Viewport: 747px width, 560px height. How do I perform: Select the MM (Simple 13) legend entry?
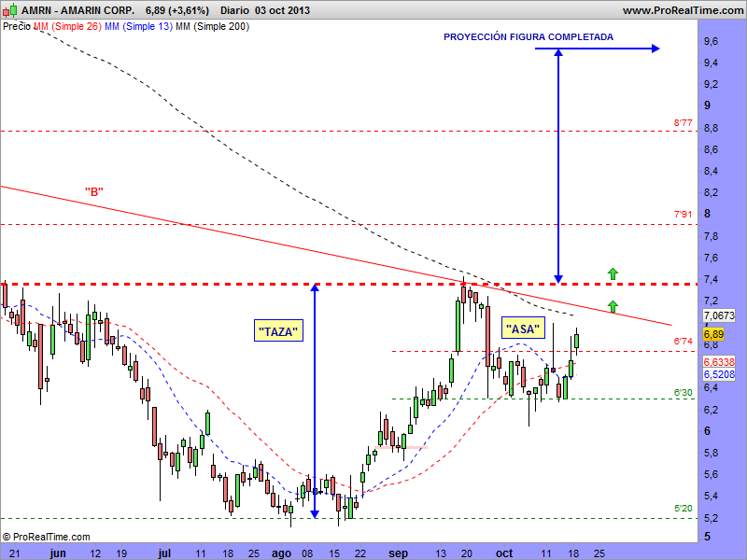tap(138, 27)
